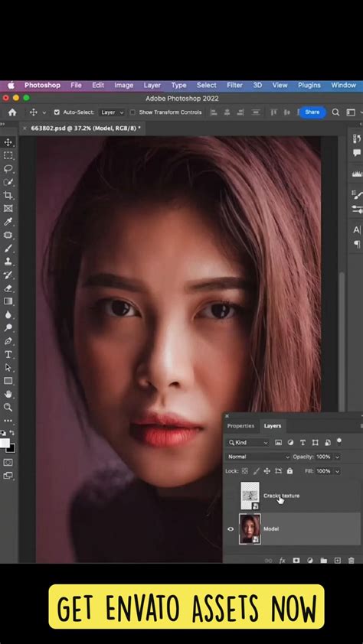Toggle the Auto-Select checkbox

pyautogui.click(x=57, y=112)
